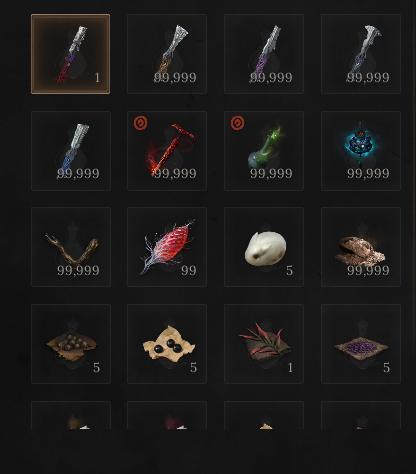
Task: Select the golden bent twig item
Action: point(71,247)
